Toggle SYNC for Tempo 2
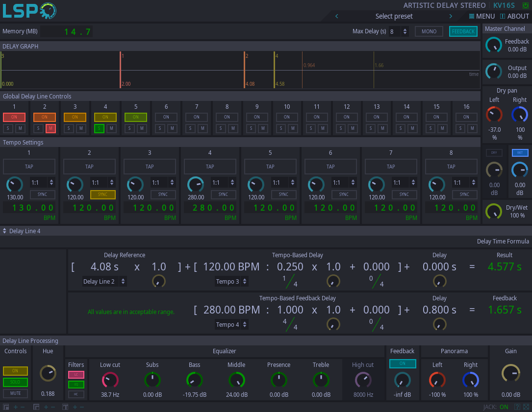This screenshot has width=532, height=412. [102, 194]
